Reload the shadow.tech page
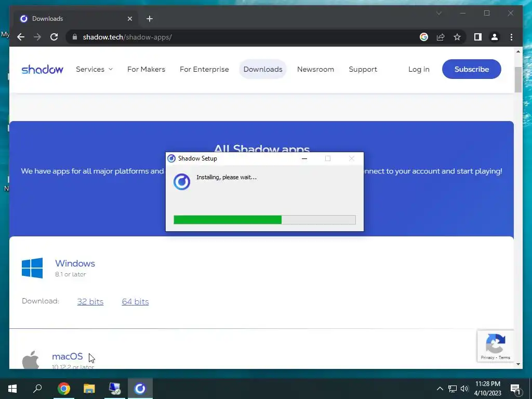The height and width of the screenshot is (399, 532). (x=54, y=37)
